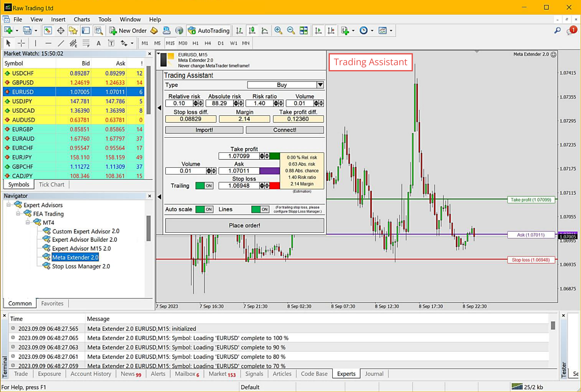Select the Crosshair tool
Viewport: 581px width, 392px height.
(x=21, y=43)
